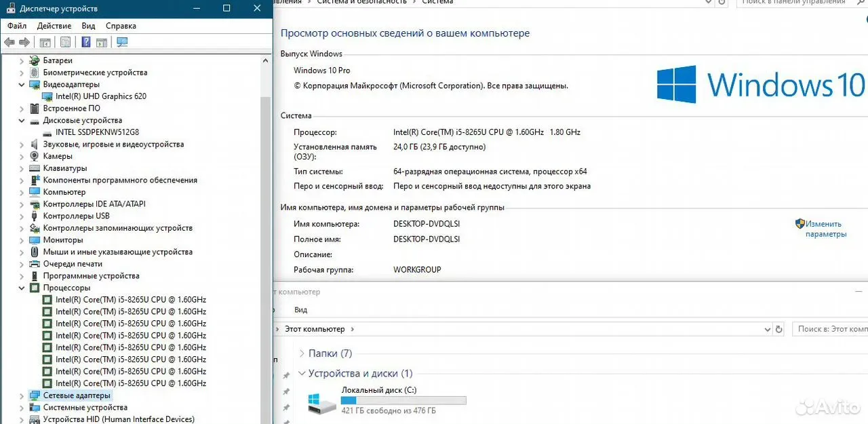Click the Этот компьютер breadcrumb in Explorer

click(x=315, y=329)
